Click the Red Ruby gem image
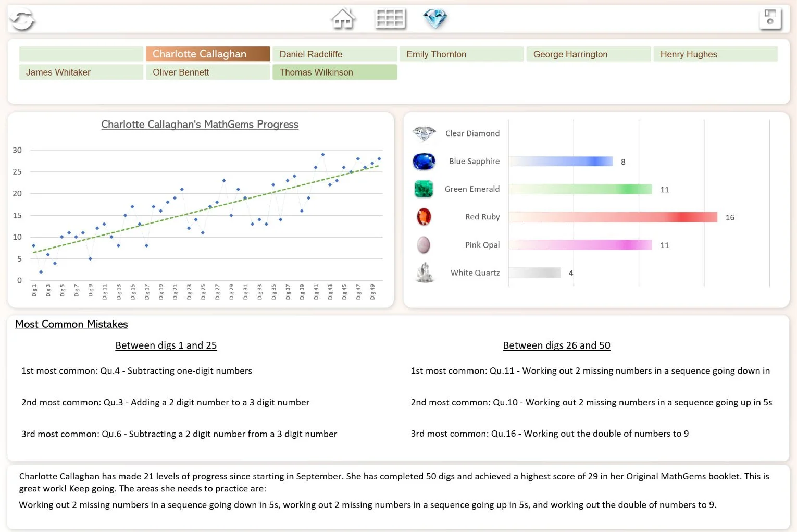The width and height of the screenshot is (797, 532). pyautogui.click(x=424, y=217)
